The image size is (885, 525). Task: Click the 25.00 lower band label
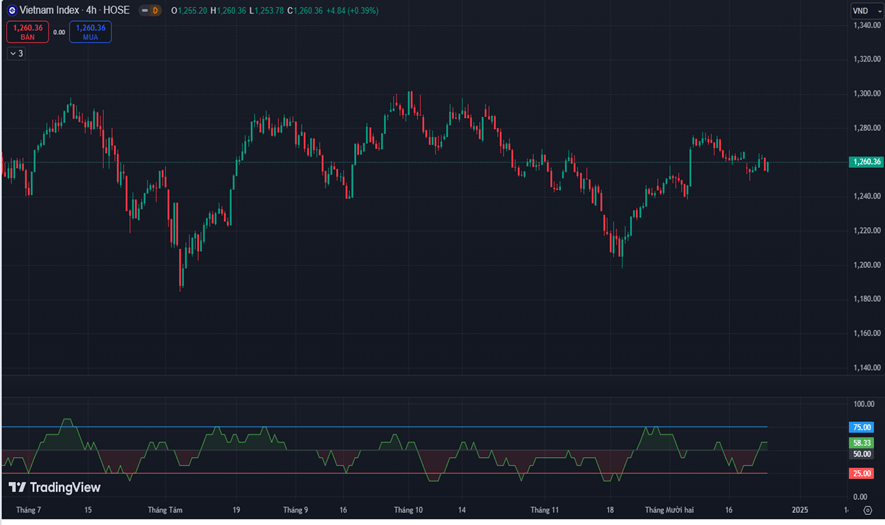861,473
